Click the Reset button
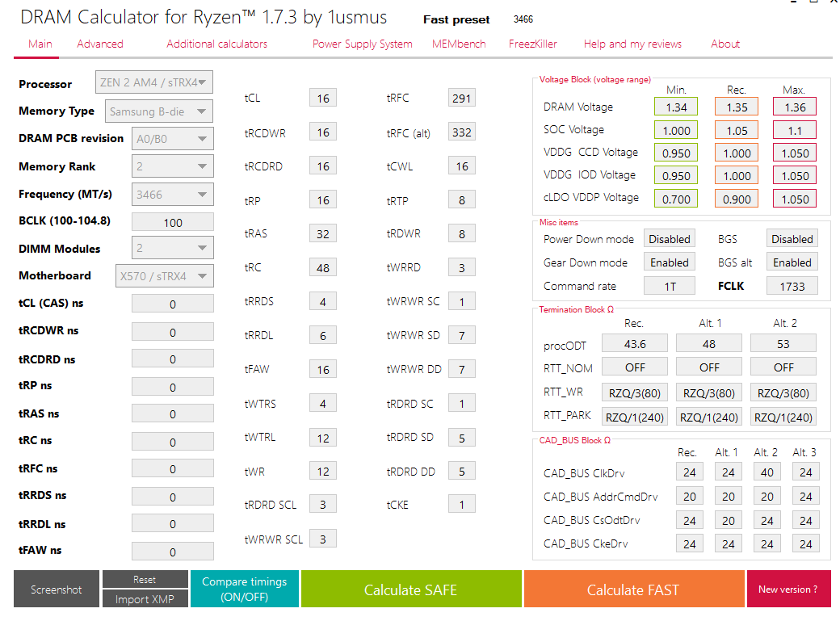The width and height of the screenshot is (840, 621). pyautogui.click(x=145, y=579)
